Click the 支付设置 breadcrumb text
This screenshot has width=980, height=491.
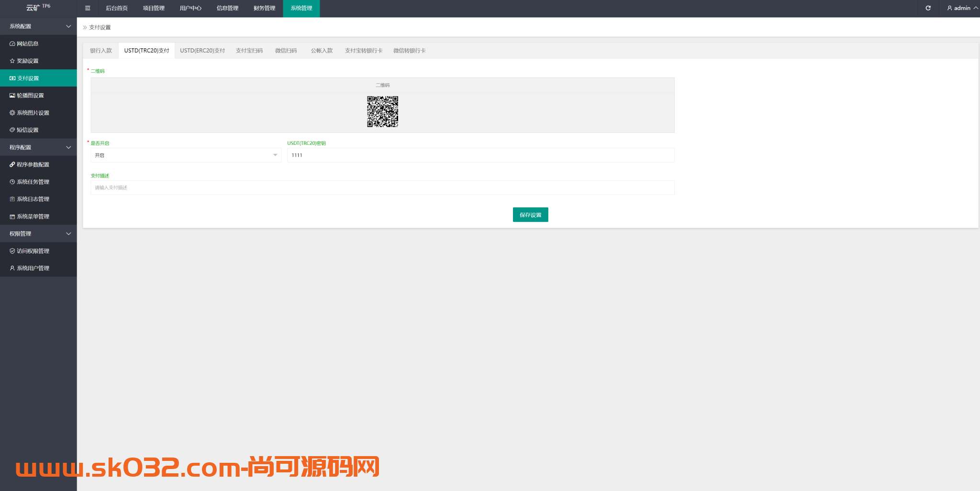[100, 27]
